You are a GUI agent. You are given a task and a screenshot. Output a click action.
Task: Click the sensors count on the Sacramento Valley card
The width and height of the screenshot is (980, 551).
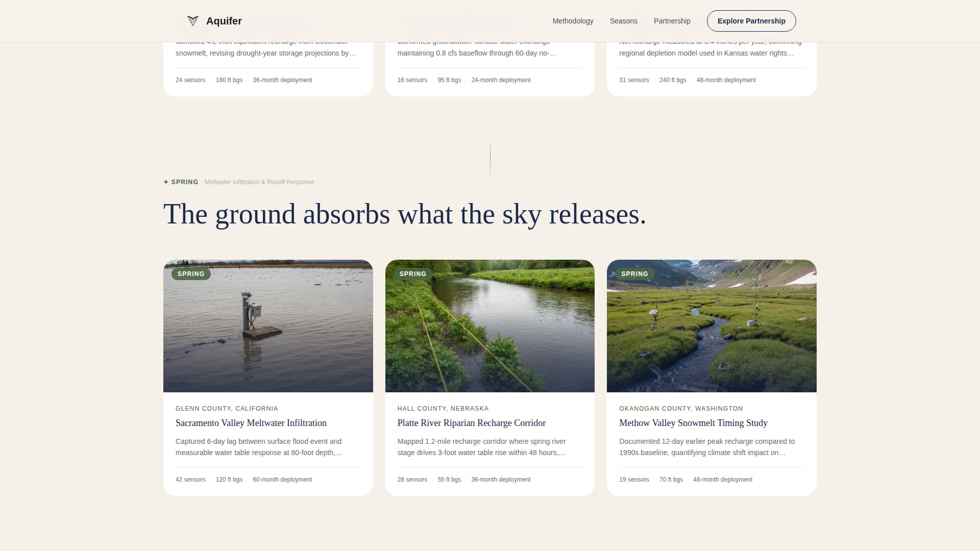point(190,479)
